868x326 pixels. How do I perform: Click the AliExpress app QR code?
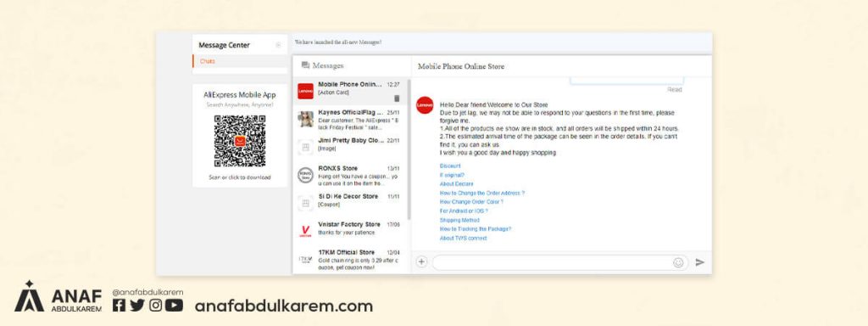[240, 142]
